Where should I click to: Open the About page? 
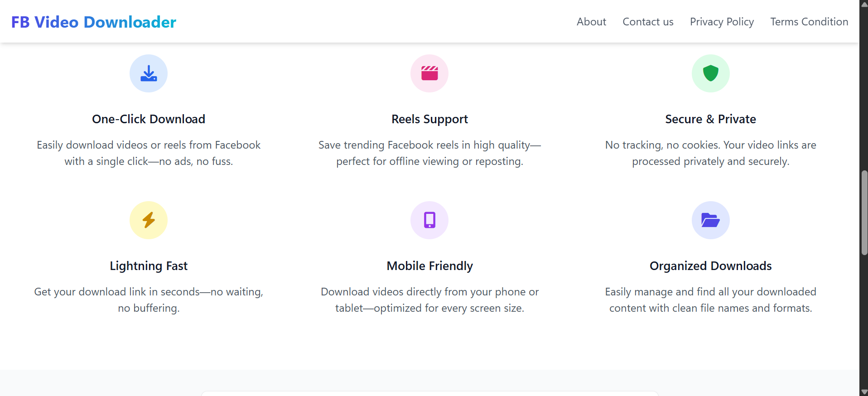[591, 22]
